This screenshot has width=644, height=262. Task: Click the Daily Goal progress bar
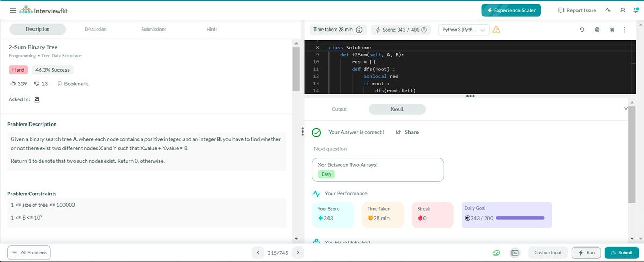(x=520, y=218)
